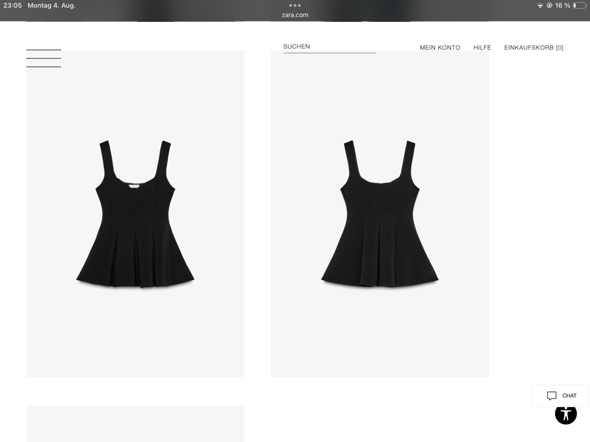
Task: Open the back-view black top image
Action: coord(380,213)
